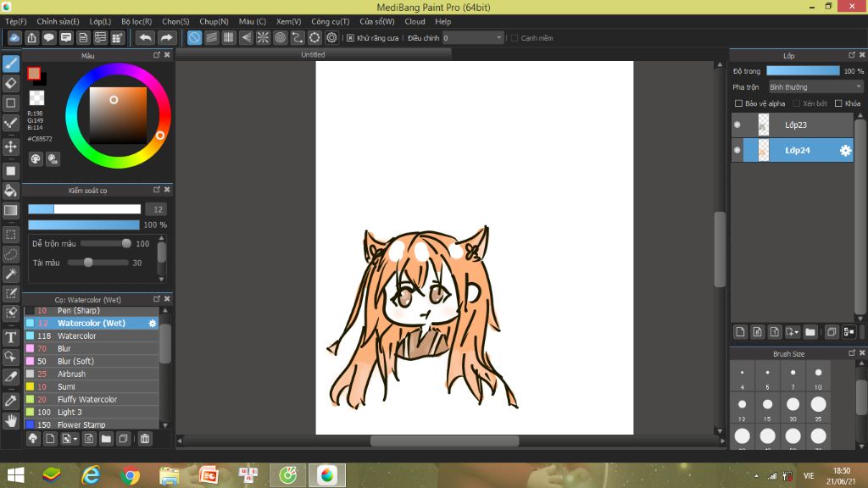The width and height of the screenshot is (868, 488).
Task: Select the Text tool
Action: pos(10,337)
